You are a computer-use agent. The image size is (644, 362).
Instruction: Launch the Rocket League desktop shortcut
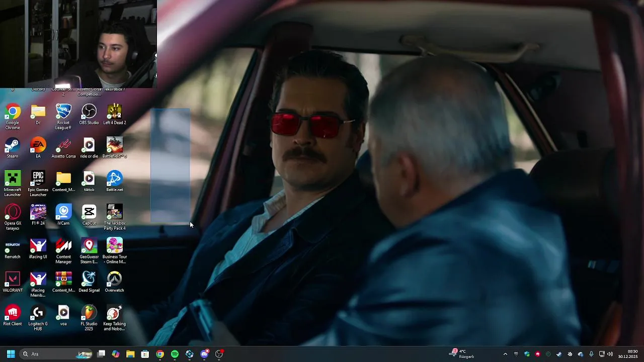(x=63, y=117)
